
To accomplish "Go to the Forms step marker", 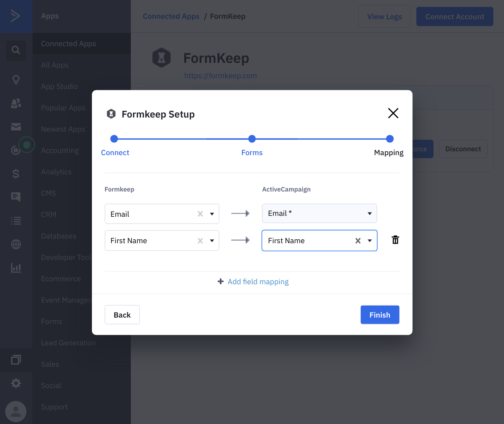I will (252, 139).
